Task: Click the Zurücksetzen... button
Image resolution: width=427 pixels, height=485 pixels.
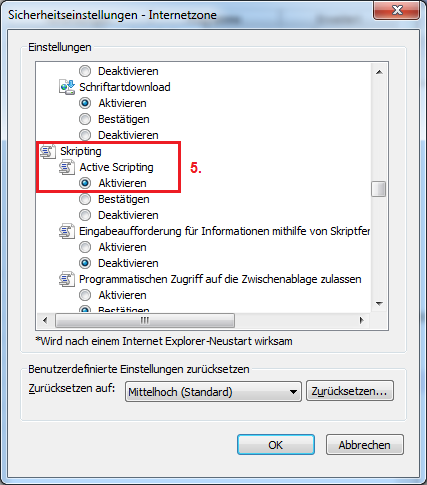Action: point(350,391)
